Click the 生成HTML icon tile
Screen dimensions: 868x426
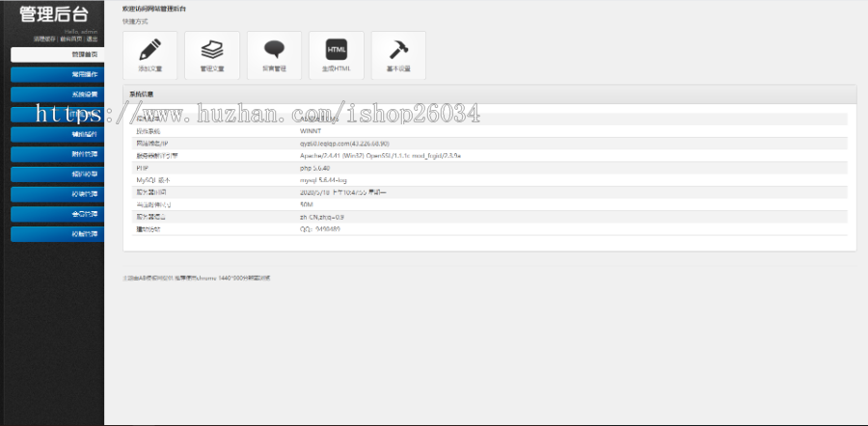[x=337, y=55]
